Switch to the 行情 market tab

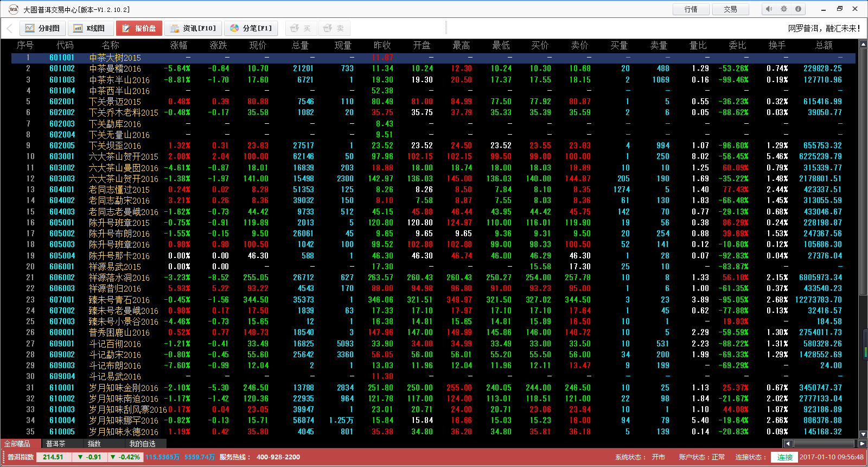click(691, 9)
